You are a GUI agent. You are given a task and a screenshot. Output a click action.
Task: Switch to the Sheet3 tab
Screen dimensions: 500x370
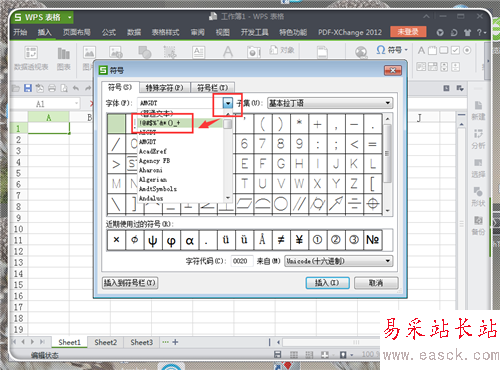coord(142,342)
